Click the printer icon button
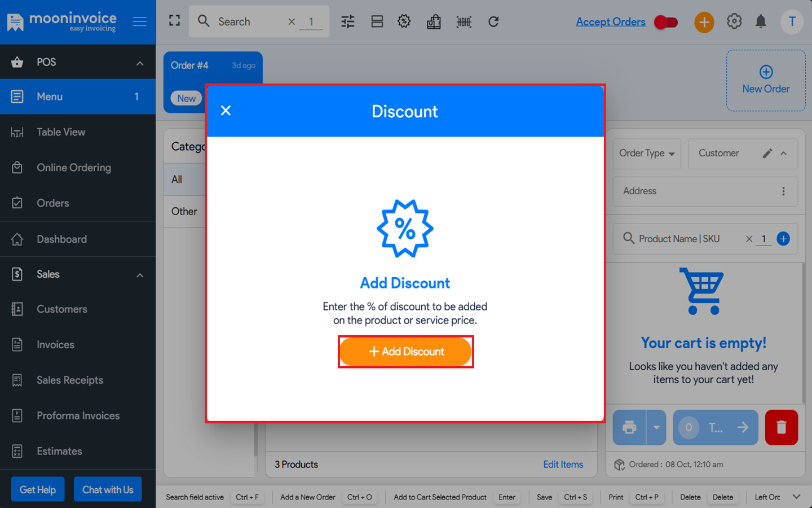Image resolution: width=812 pixels, height=508 pixels. (x=629, y=427)
